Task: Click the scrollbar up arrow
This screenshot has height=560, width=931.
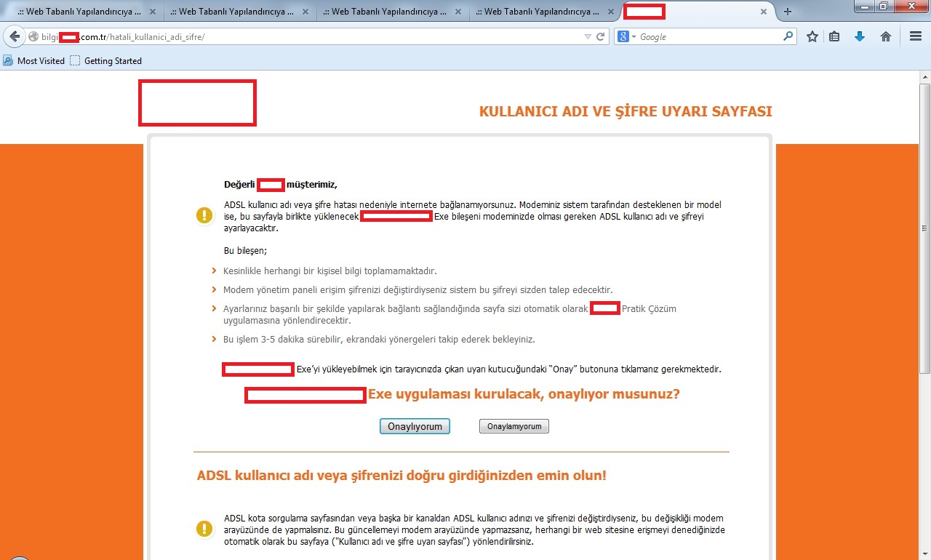Action: click(924, 76)
